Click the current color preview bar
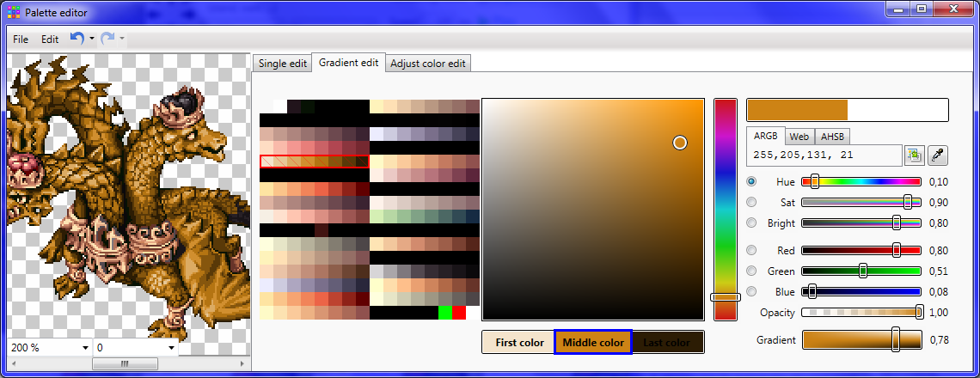Image resolution: width=980 pixels, height=378 pixels. 848,110
